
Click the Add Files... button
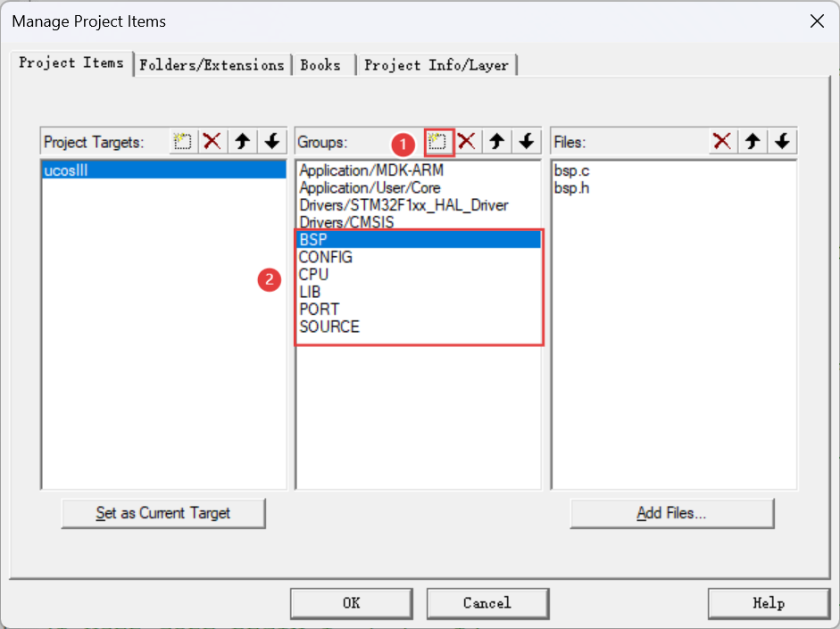pos(672,513)
